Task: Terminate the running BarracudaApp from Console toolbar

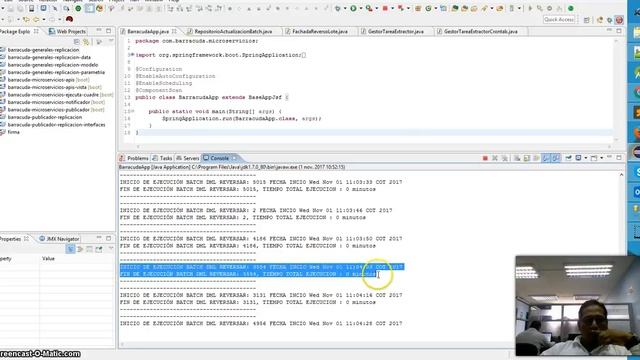Action: click(x=485, y=158)
